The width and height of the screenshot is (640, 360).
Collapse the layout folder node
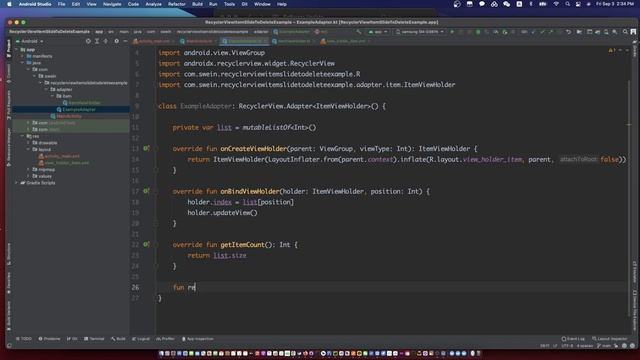pyautogui.click(x=29, y=149)
